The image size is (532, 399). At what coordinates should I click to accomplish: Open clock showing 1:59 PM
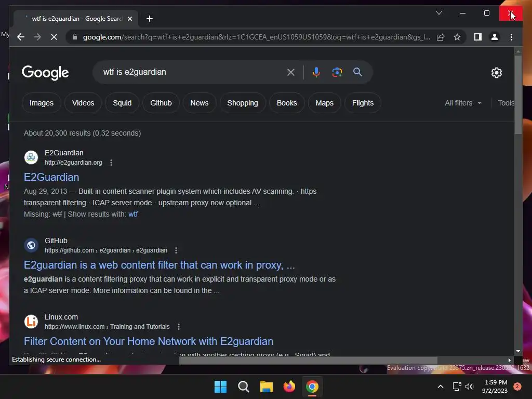(495, 387)
